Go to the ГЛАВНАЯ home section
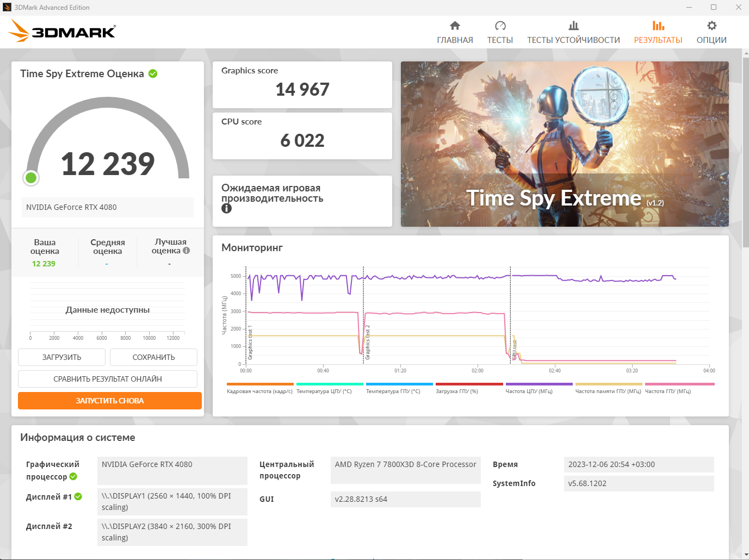 (455, 33)
